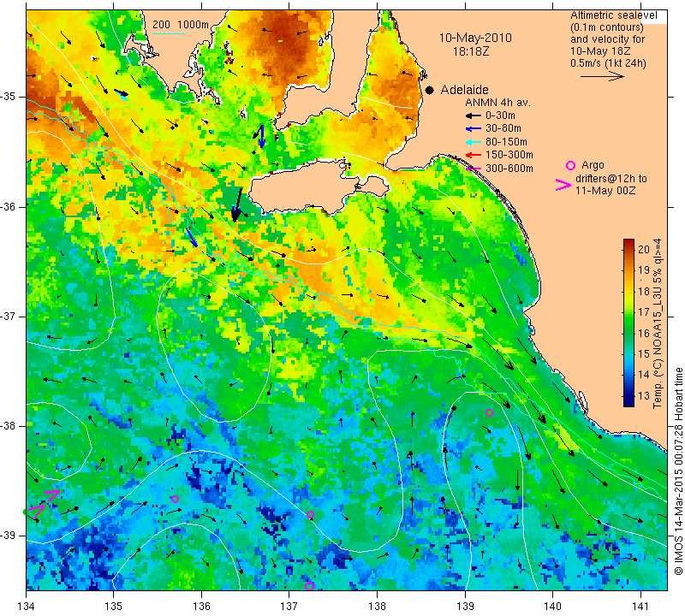
Task: Select the 150-300m red arrow legend icon
Action: (474, 155)
